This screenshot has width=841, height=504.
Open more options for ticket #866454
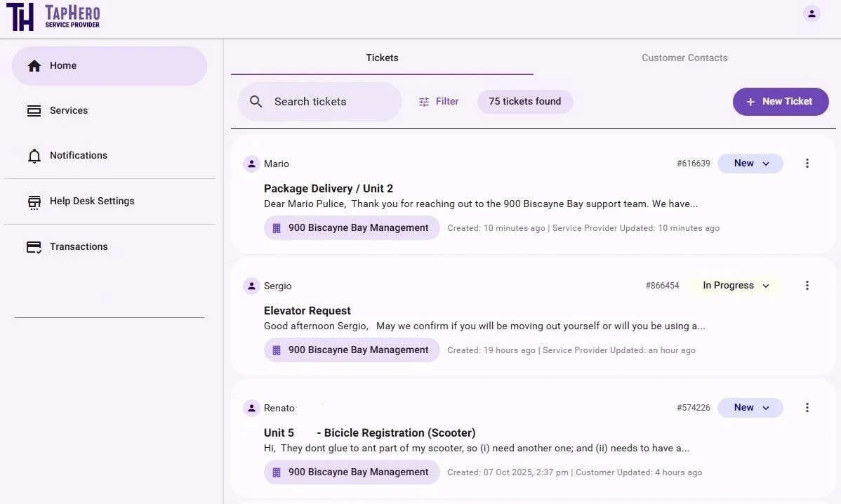(x=807, y=285)
